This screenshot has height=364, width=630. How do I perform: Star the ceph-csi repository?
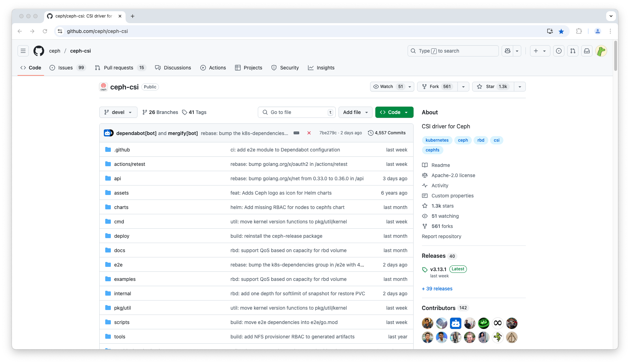(x=493, y=87)
